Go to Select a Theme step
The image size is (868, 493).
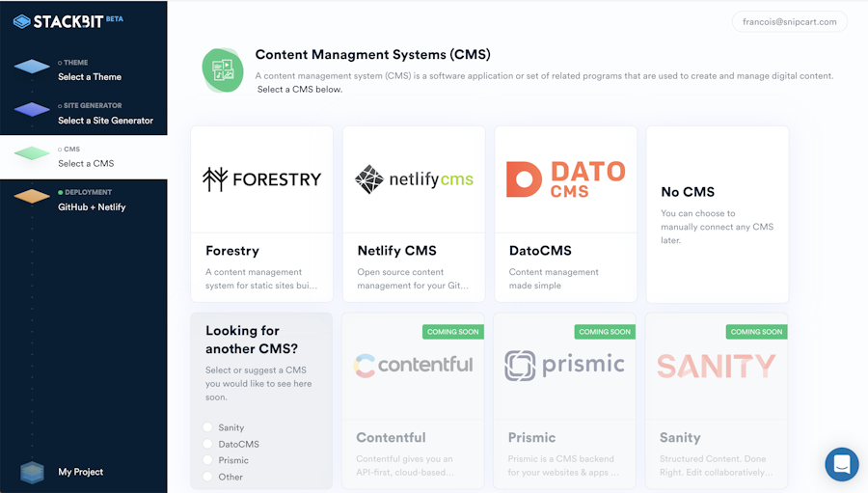pos(90,77)
